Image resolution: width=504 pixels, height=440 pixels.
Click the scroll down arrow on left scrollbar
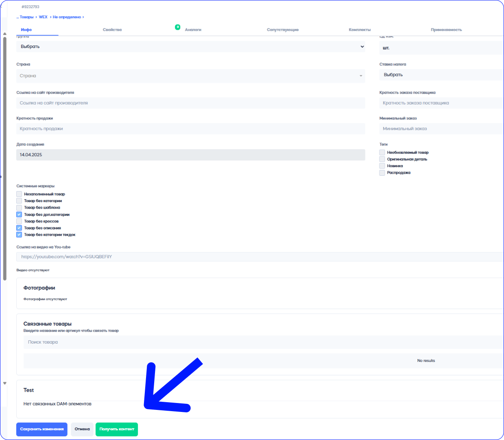point(4,383)
